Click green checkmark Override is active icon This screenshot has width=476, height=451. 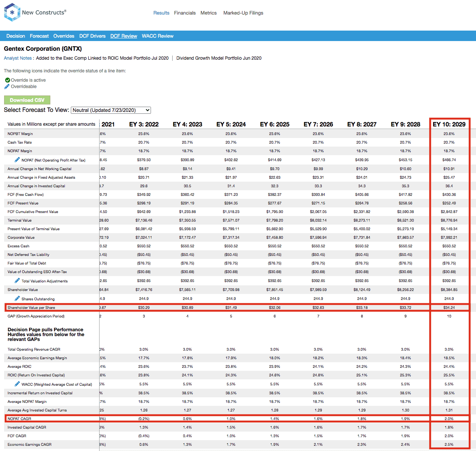(7, 80)
